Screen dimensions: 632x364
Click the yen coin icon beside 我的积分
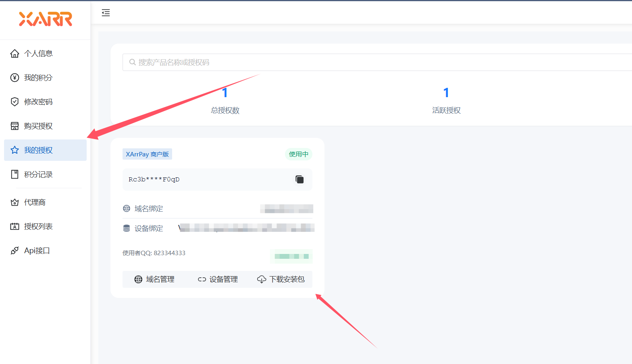(x=15, y=77)
